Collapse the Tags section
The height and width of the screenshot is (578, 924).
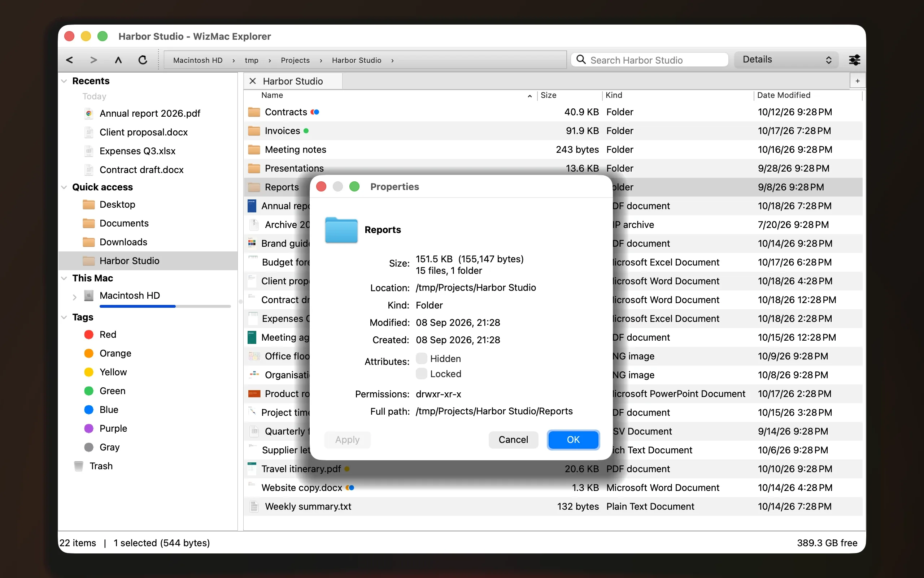[x=64, y=317]
